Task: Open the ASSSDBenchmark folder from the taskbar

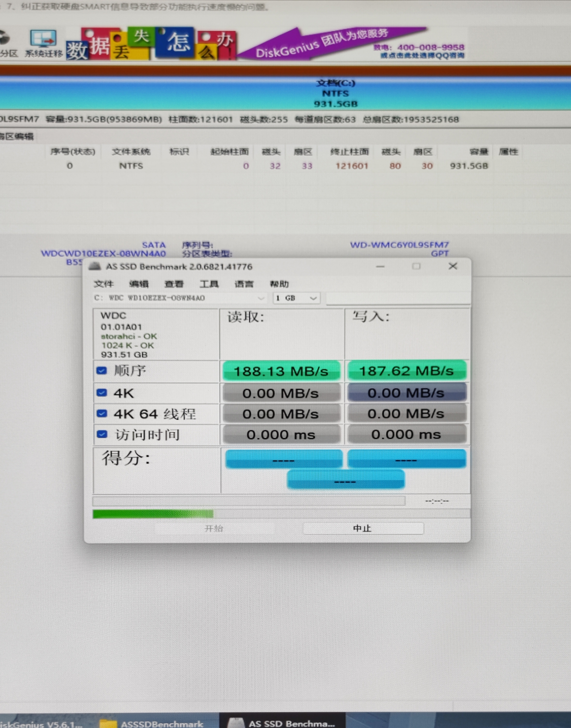Action: [x=152, y=724]
